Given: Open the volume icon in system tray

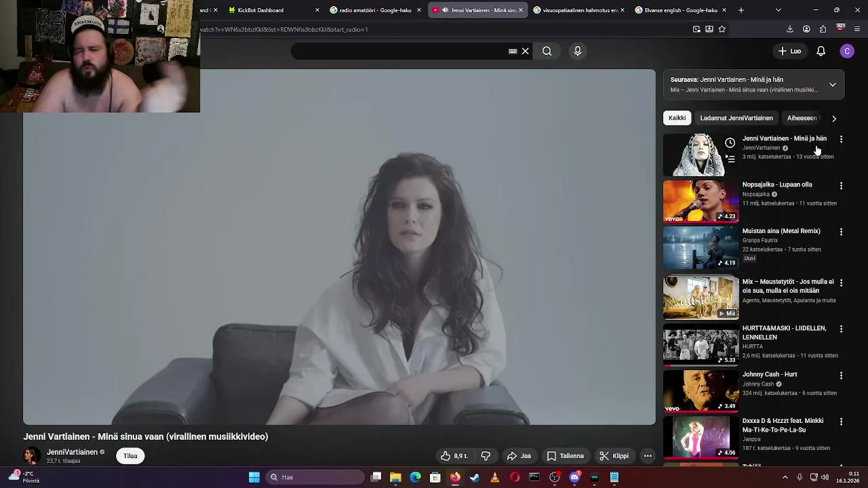Looking at the screenshot, I should (825, 477).
